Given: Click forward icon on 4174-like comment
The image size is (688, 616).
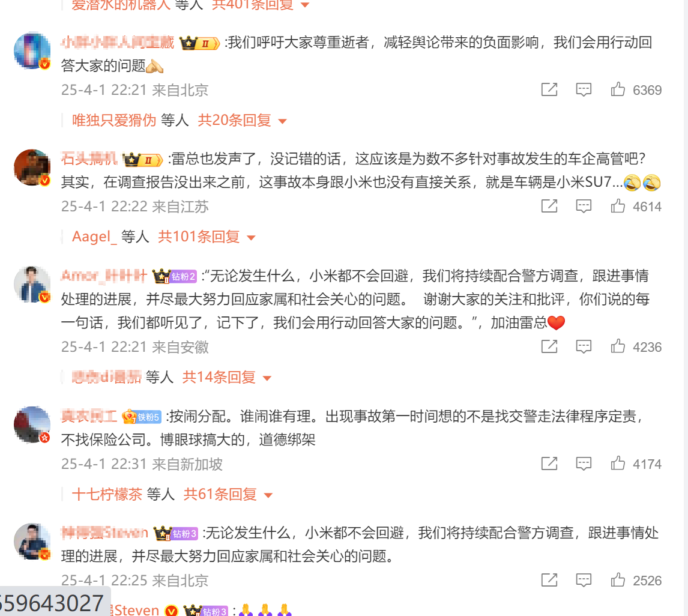Looking at the screenshot, I should point(549,464).
